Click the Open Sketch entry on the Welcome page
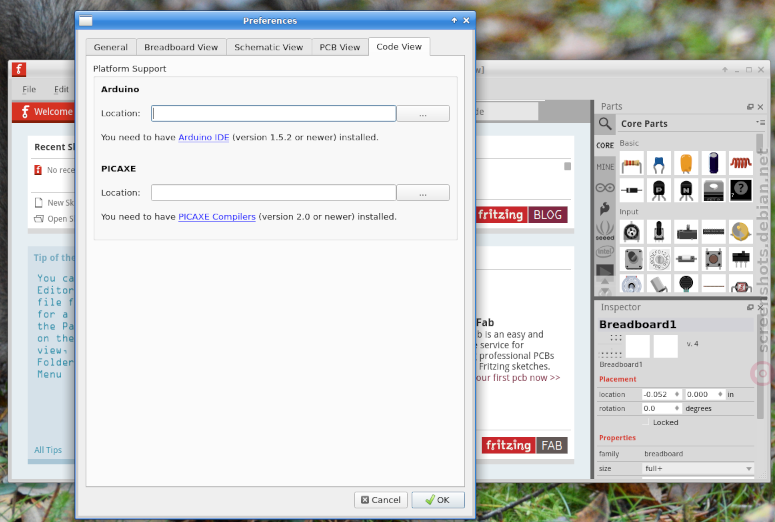Viewport: 775px width, 522px height. point(54,219)
